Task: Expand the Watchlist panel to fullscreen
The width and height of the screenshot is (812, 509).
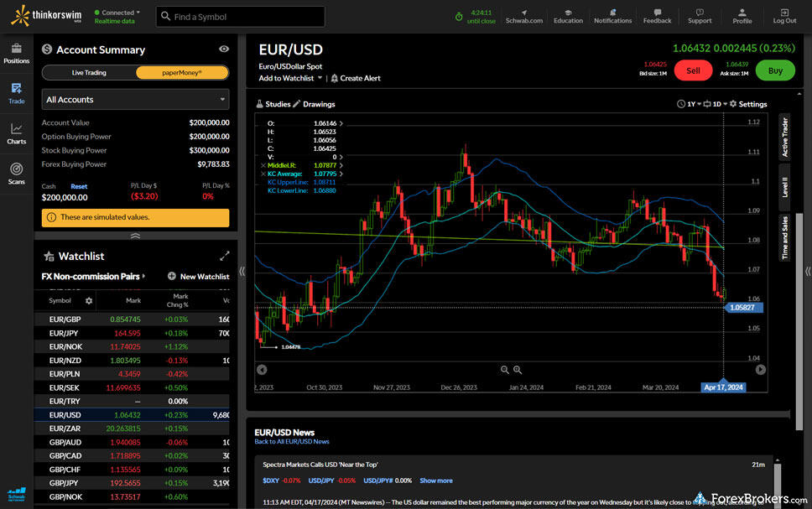Action: coord(224,256)
